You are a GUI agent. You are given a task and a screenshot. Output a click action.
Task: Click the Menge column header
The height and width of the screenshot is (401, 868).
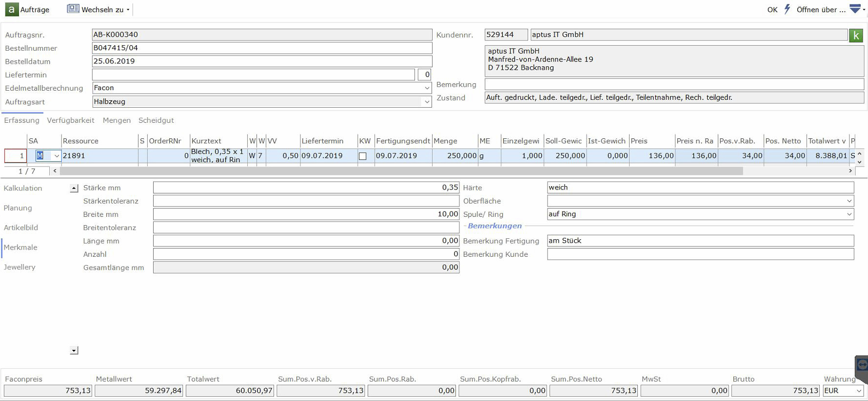[x=455, y=141]
